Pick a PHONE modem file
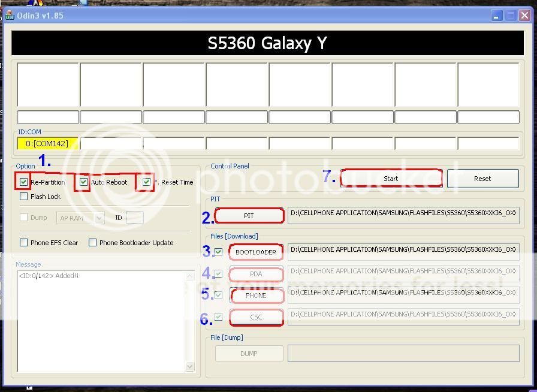Image resolution: width=537 pixels, height=392 pixels. pos(256,295)
